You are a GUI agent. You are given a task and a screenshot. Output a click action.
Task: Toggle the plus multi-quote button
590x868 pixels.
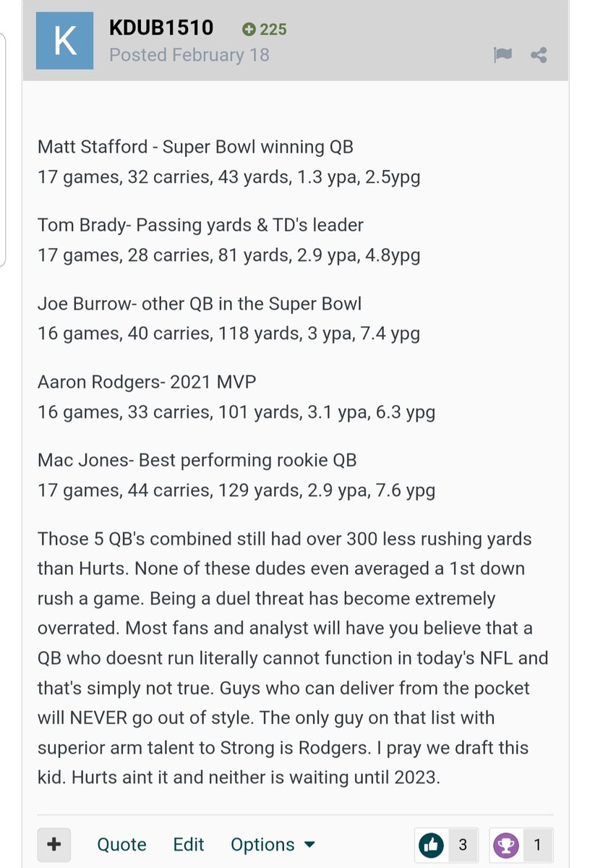[54, 844]
